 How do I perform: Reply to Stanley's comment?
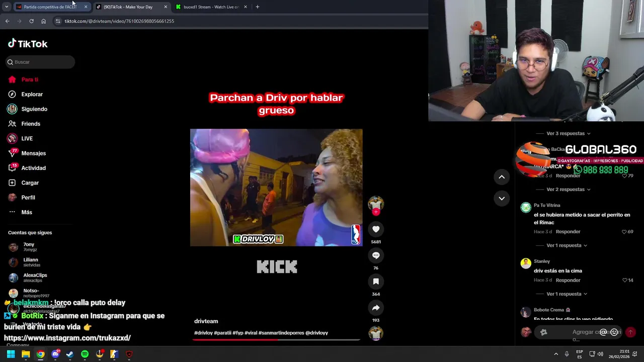(568, 280)
